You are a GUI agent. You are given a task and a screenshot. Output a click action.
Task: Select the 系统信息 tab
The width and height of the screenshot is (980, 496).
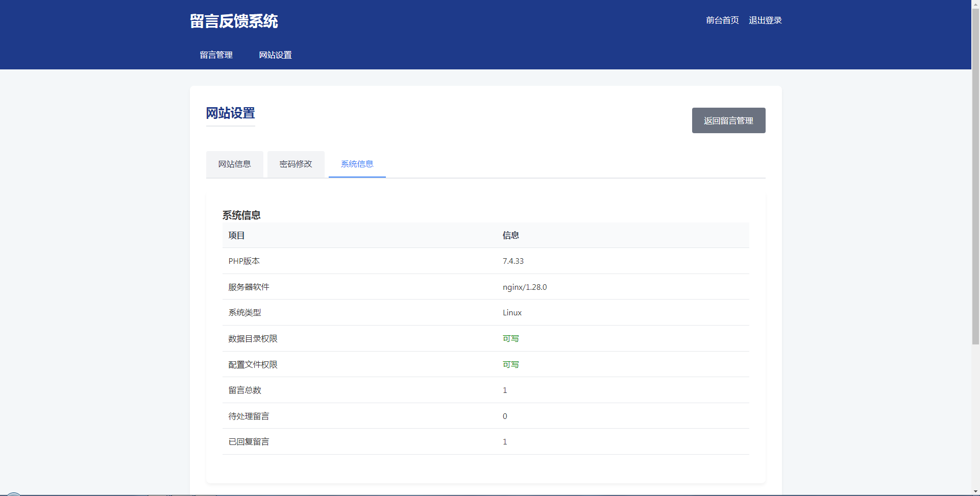(357, 164)
